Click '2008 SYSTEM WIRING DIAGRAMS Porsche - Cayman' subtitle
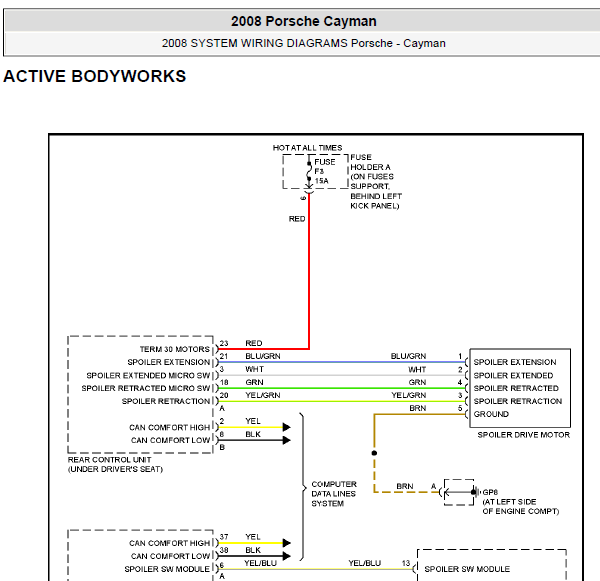The height and width of the screenshot is (581, 600). [303, 43]
